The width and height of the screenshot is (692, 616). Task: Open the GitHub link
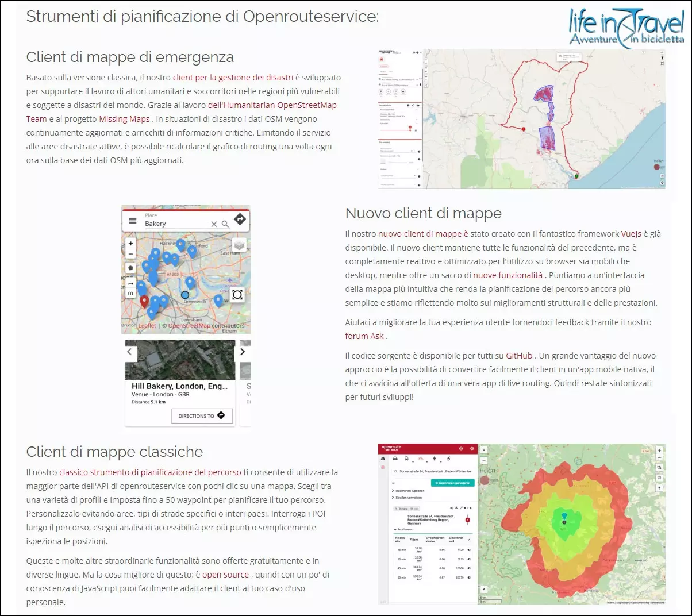519,356
